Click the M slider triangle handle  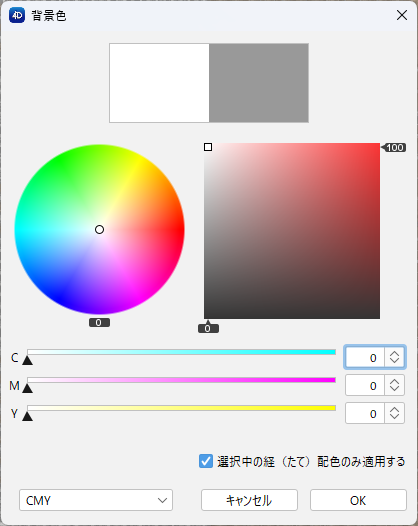[28, 388]
